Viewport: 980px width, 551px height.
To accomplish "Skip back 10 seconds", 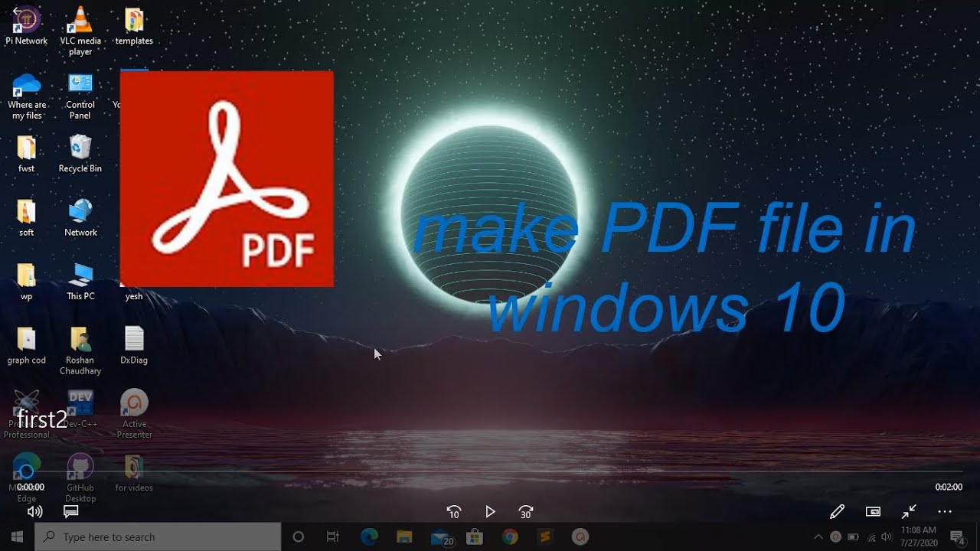I will [454, 512].
